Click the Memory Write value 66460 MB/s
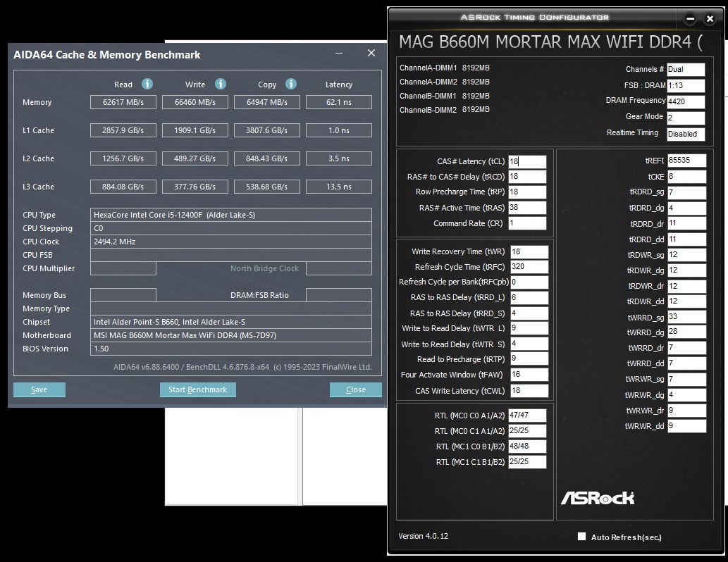The width and height of the screenshot is (728, 562). 195,102
